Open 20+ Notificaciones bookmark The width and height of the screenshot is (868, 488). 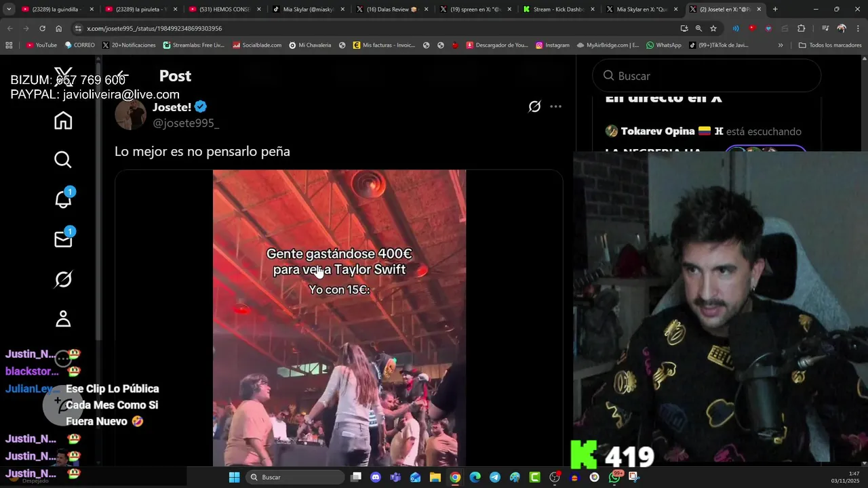129,45
